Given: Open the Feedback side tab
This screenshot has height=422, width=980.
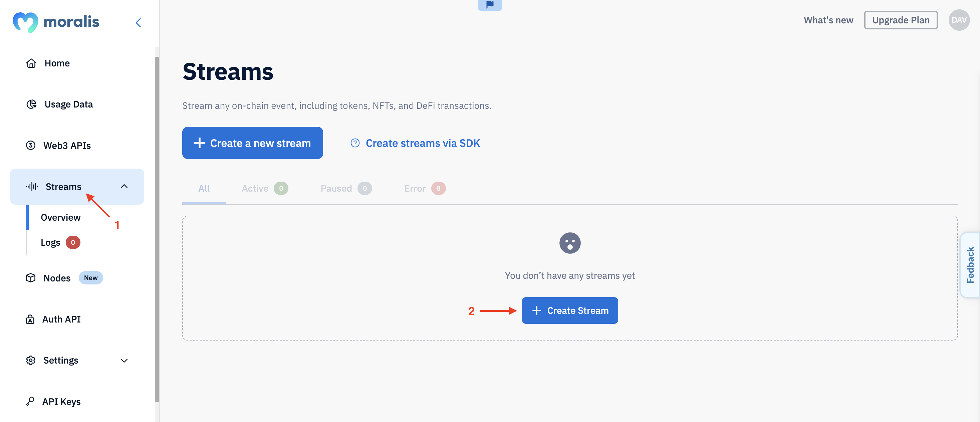Looking at the screenshot, I should point(970,265).
